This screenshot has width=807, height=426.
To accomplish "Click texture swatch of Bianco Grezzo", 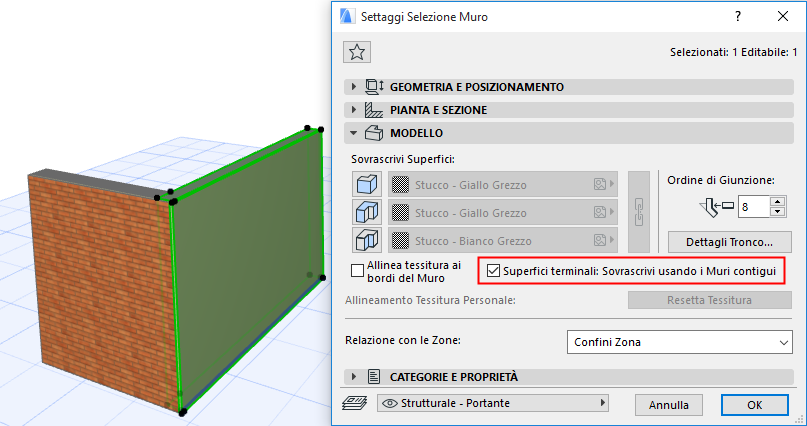I will click(x=400, y=241).
